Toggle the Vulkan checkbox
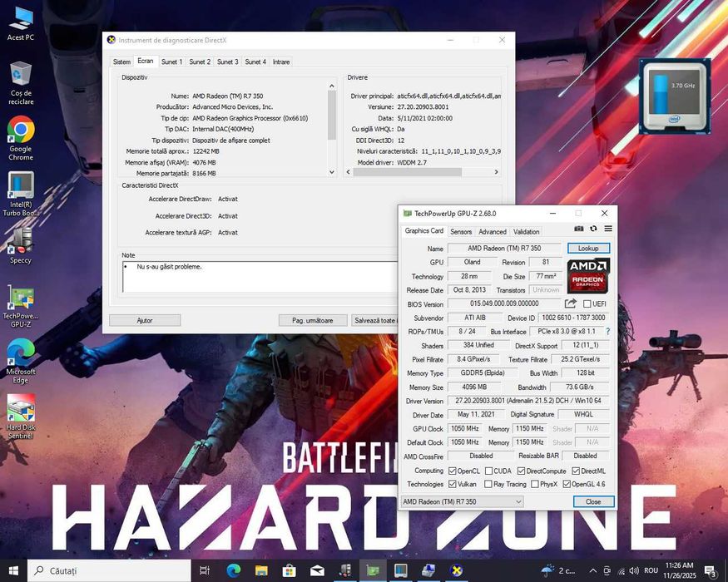 453,484
